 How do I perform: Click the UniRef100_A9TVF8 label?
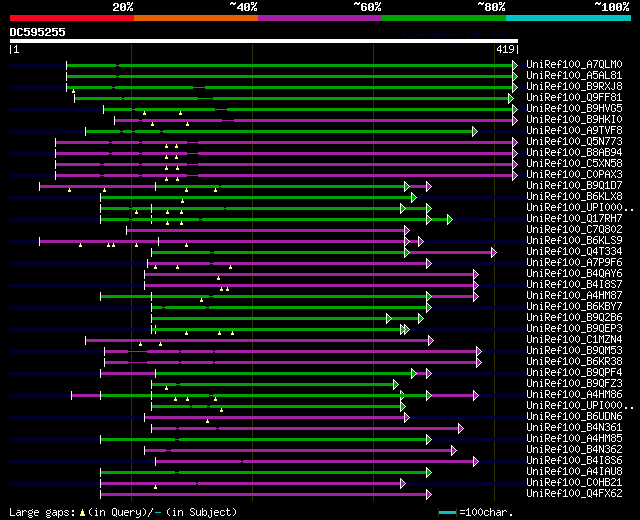tap(574, 131)
